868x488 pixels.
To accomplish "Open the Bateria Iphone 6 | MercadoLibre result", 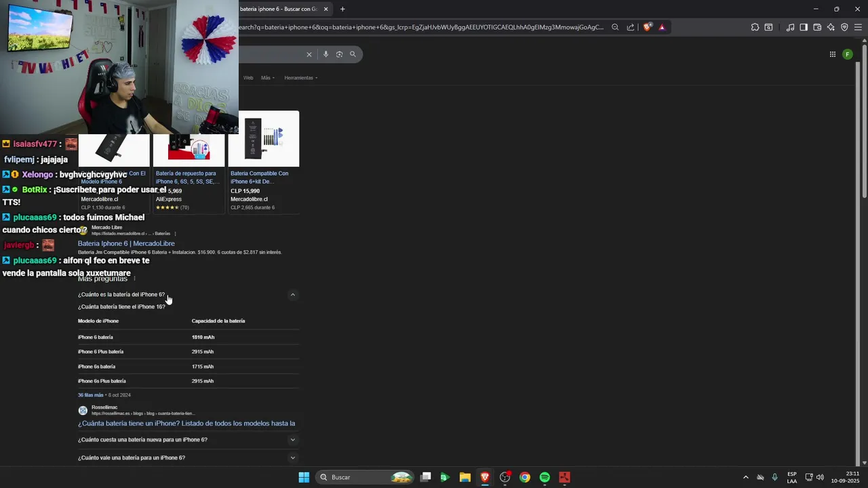I will pos(126,243).
